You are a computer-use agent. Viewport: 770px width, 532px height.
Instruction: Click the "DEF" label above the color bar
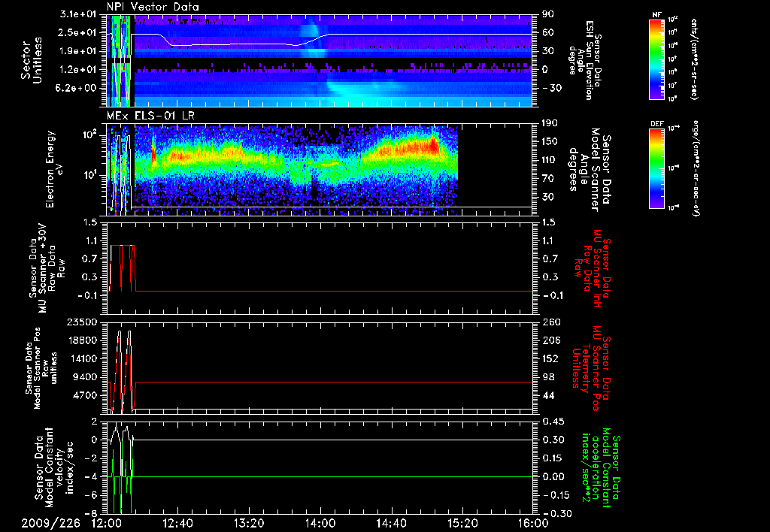point(656,124)
